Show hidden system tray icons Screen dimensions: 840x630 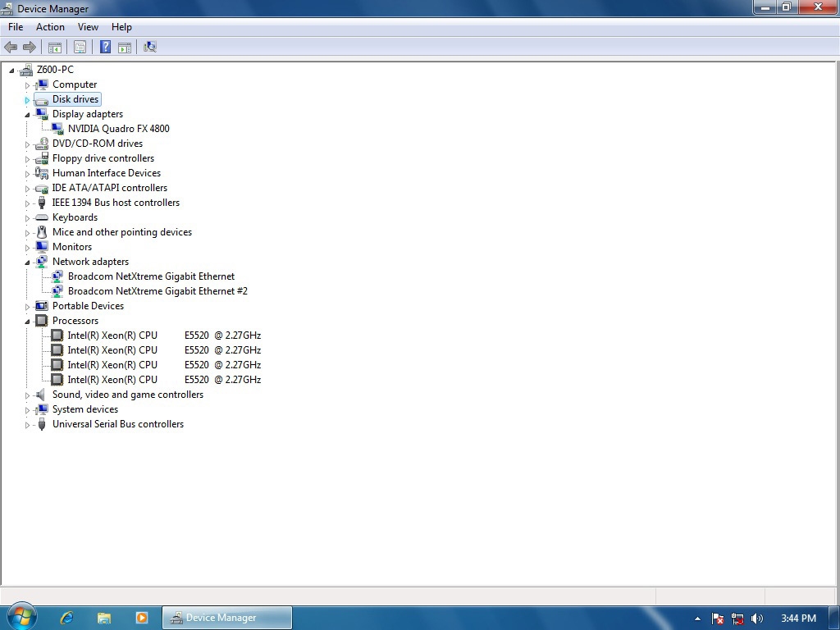coord(697,619)
